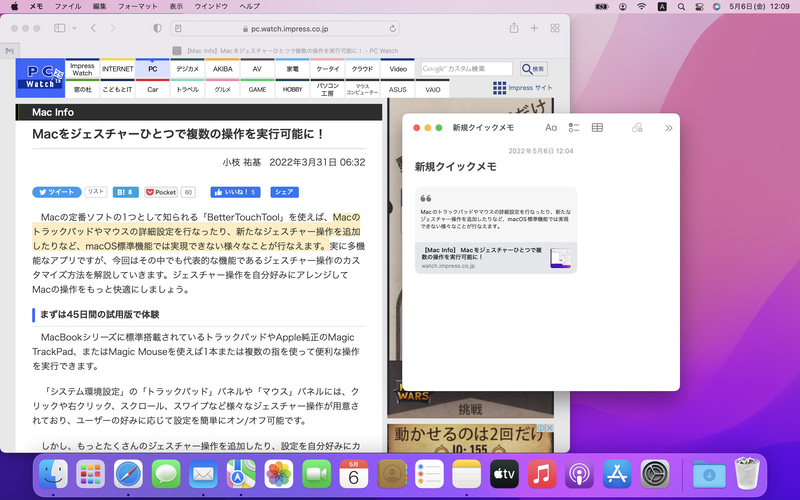The height and width of the screenshot is (500, 800).
Task: Open the Apple menu
Action: coord(14,6)
